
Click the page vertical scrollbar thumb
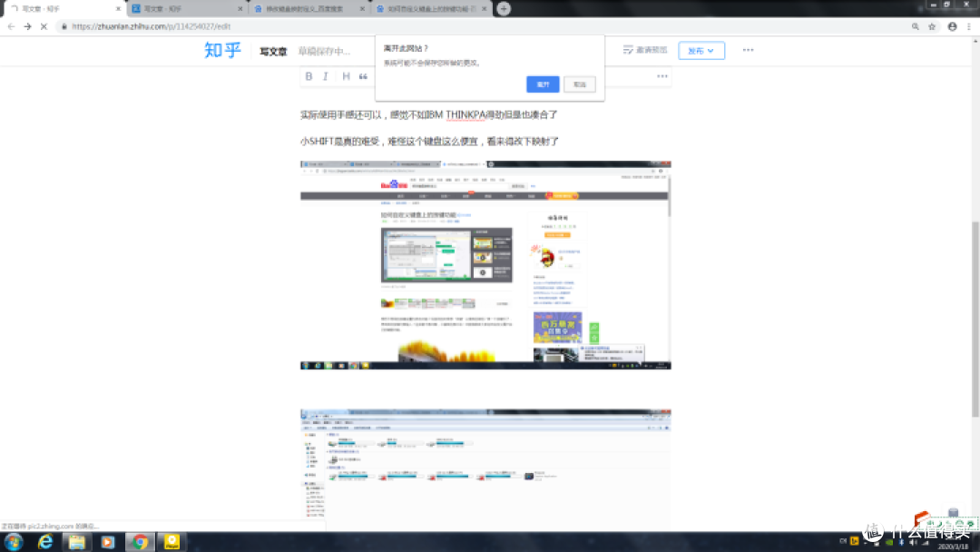click(975, 319)
